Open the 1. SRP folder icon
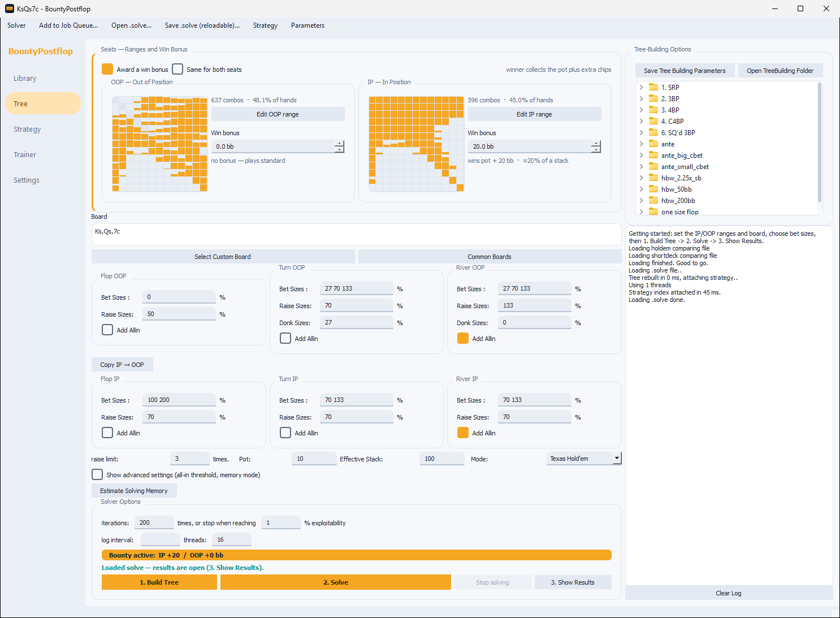 point(653,87)
